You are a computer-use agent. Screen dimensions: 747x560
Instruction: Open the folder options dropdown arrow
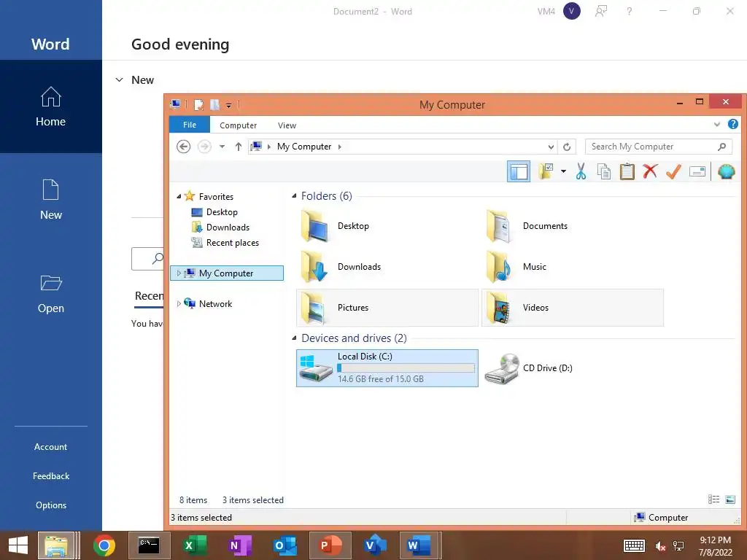[x=563, y=171]
